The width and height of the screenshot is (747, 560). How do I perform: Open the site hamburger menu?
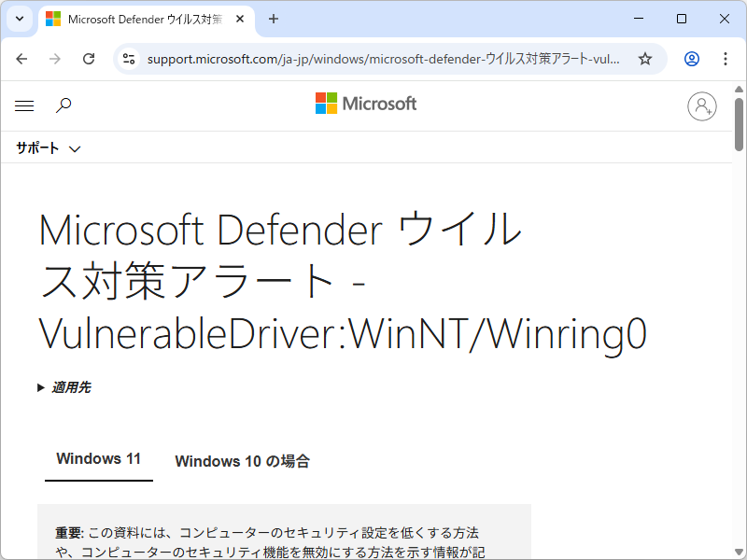pos(23,105)
